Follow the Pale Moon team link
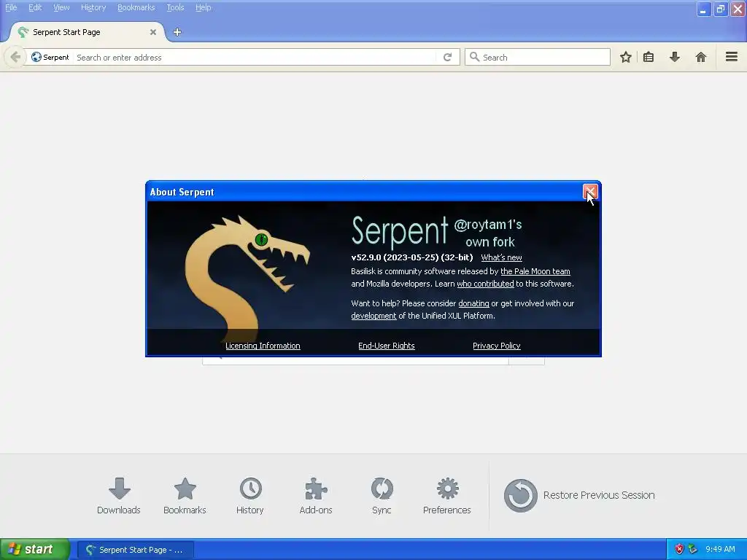 coord(535,271)
